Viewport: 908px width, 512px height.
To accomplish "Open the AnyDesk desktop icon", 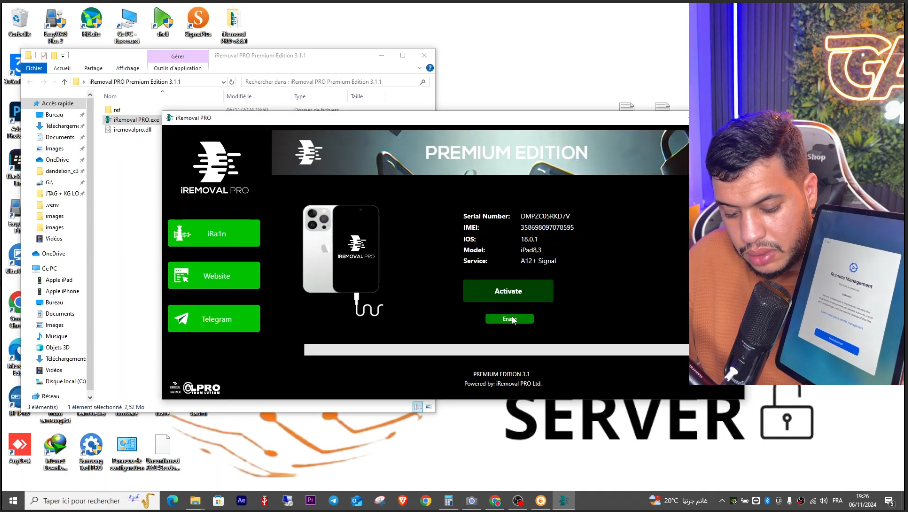I will tap(20, 449).
